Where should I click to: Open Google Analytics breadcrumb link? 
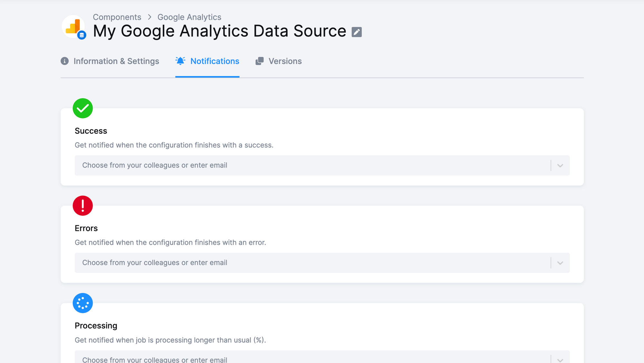coord(189,17)
